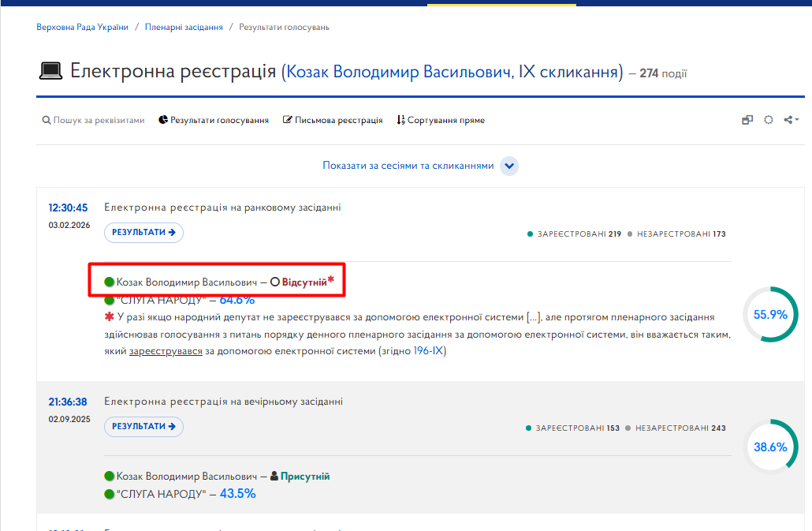Click the 64.6% faction percentage
Viewport: 812px width, 531px height.
[237, 300]
